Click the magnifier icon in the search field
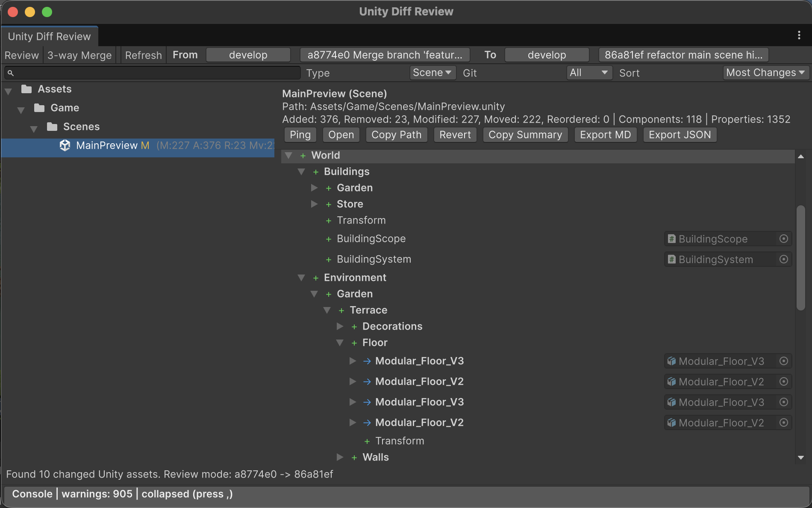The image size is (812, 508). pos(11,73)
